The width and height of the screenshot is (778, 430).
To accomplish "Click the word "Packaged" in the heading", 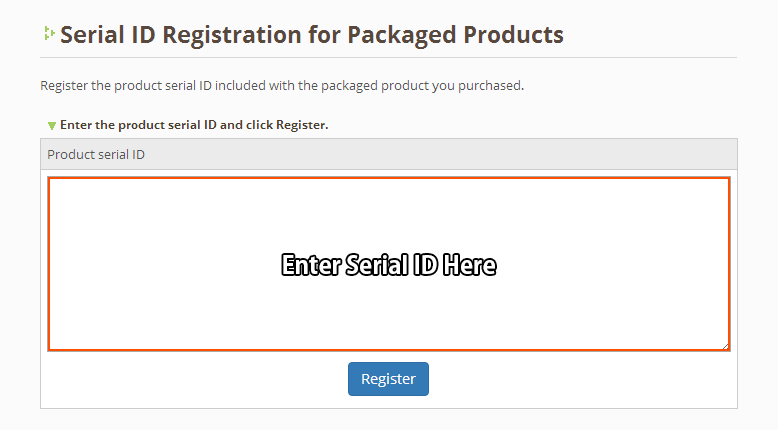I will [x=404, y=35].
